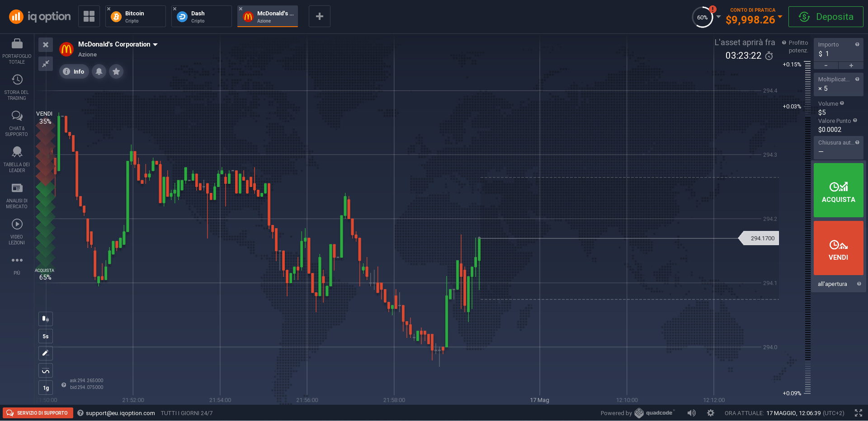Mute sound with speaker icon
The image size is (868, 421).
coord(692,413)
